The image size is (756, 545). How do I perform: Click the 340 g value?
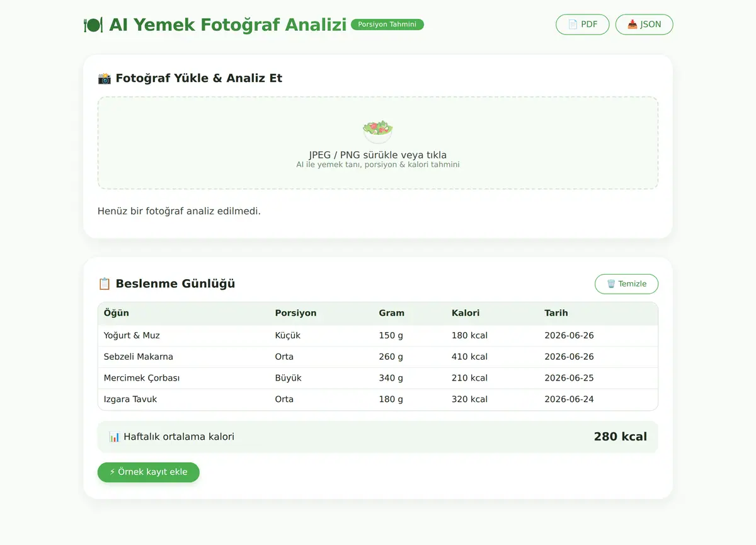coord(391,378)
